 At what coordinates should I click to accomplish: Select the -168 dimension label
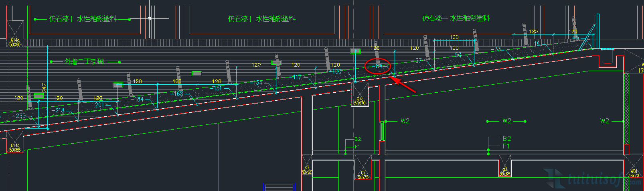176,94
